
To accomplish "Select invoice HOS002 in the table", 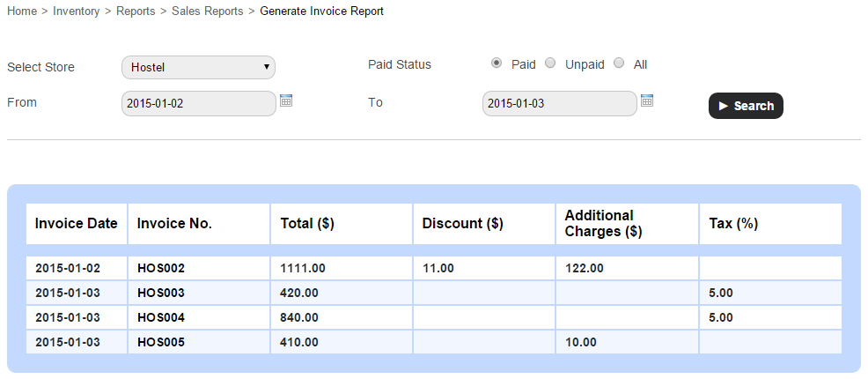I will pos(161,268).
